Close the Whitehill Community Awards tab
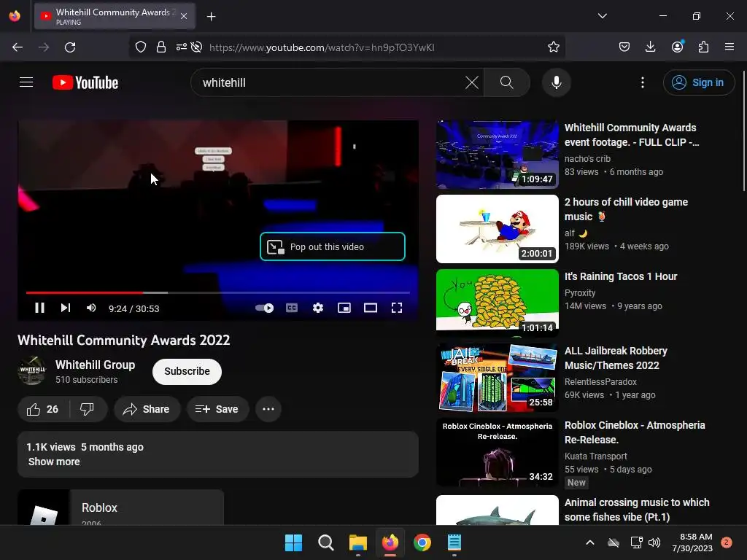Image resolution: width=747 pixels, height=560 pixels. [x=184, y=16]
